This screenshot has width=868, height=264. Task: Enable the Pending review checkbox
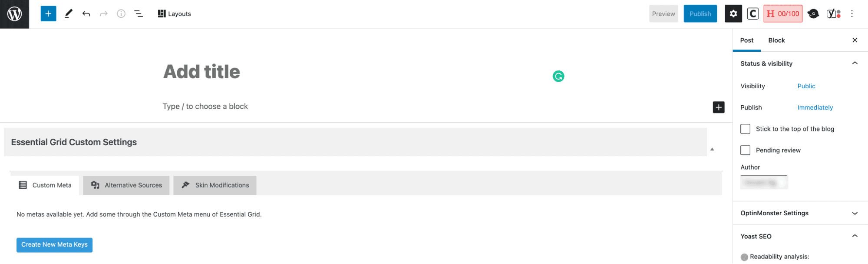(746, 150)
